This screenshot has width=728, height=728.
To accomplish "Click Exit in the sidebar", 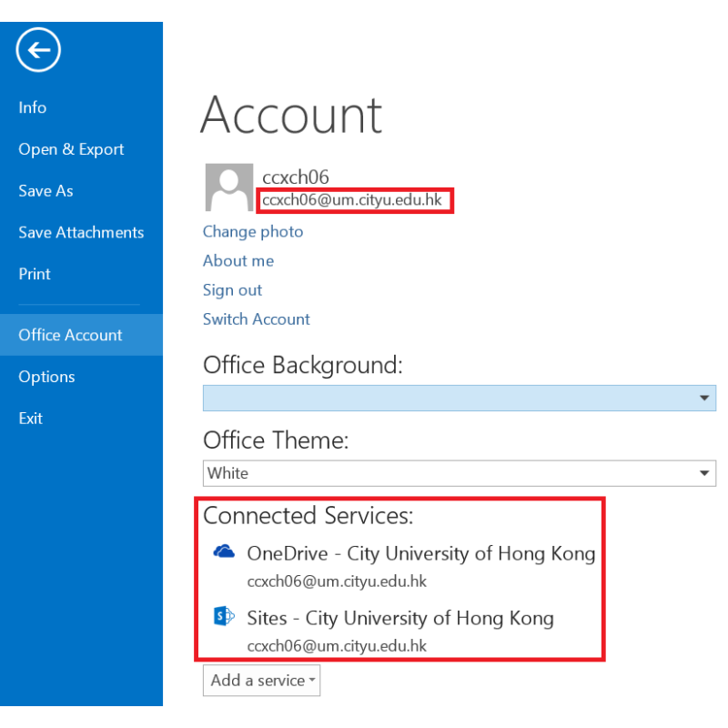I will pyautogui.click(x=30, y=419).
